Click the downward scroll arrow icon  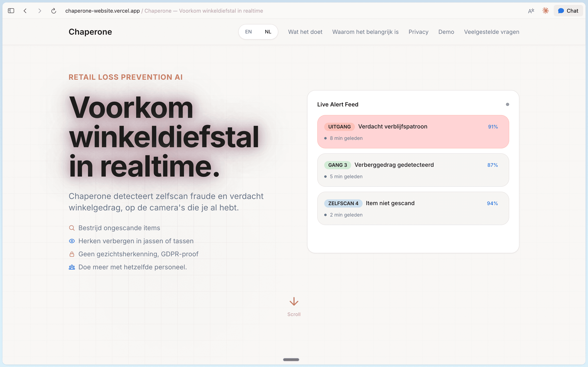pyautogui.click(x=294, y=302)
